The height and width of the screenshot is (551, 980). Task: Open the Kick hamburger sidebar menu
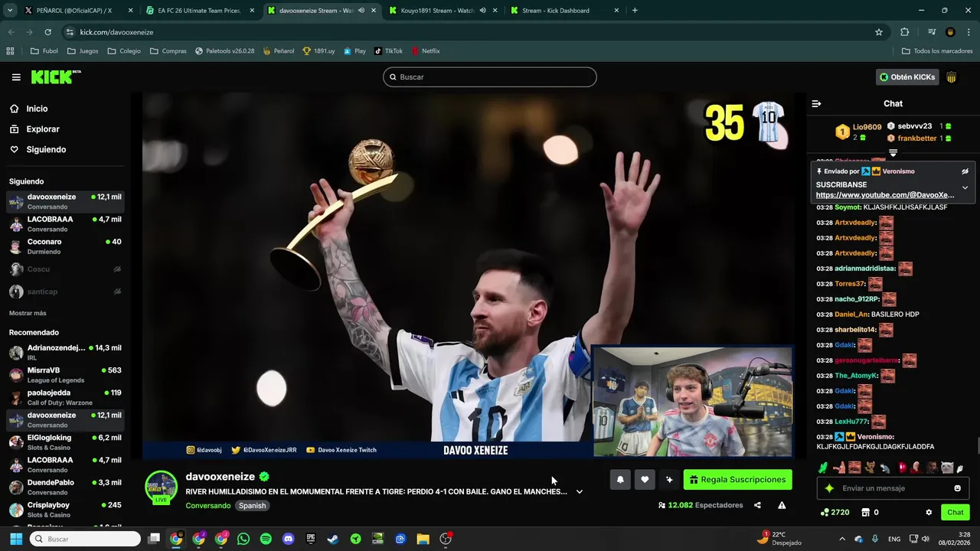coord(16,77)
